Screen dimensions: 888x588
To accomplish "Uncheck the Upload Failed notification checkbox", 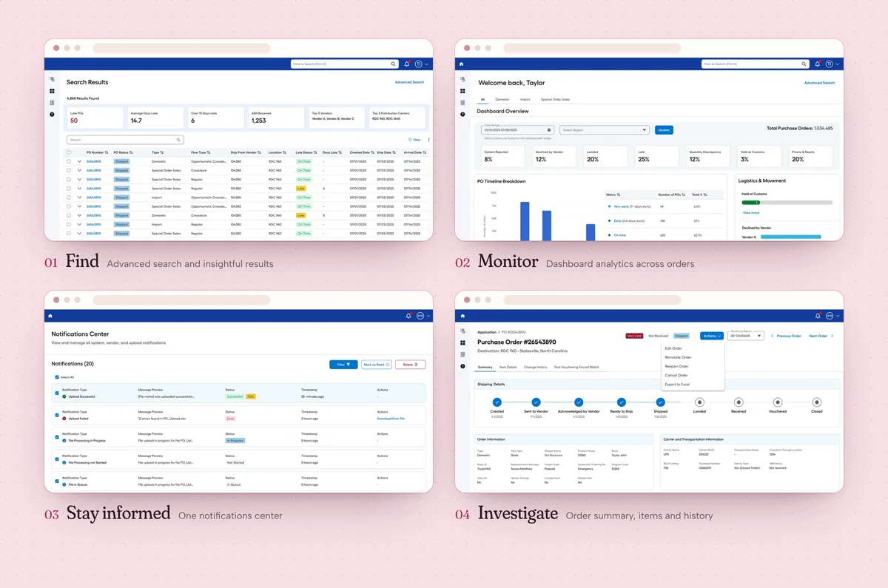I will pyautogui.click(x=57, y=415).
